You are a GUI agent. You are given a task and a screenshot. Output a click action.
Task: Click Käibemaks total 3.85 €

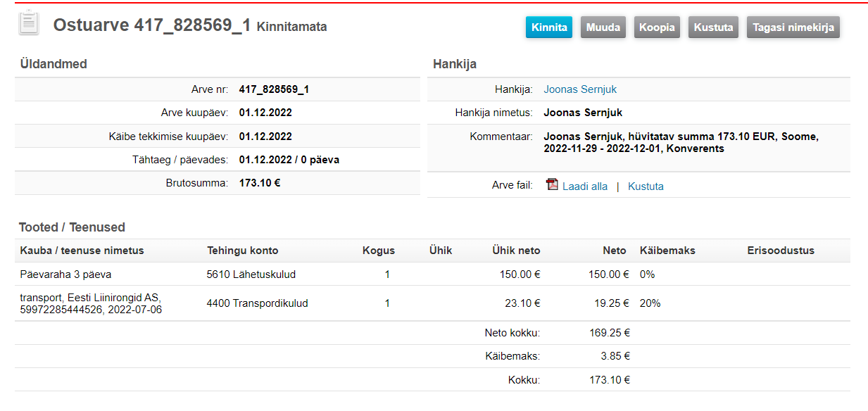point(615,357)
